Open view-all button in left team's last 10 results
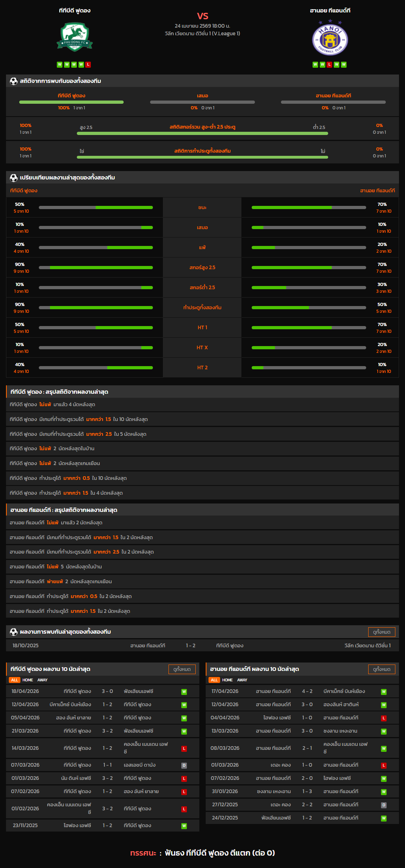Viewport: 405px width, 868px height. [182, 669]
